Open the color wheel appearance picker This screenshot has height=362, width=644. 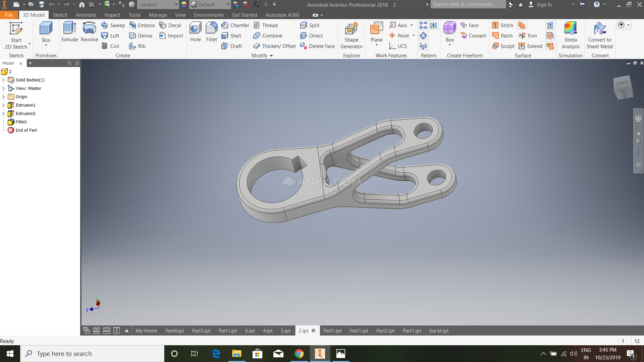click(x=184, y=5)
